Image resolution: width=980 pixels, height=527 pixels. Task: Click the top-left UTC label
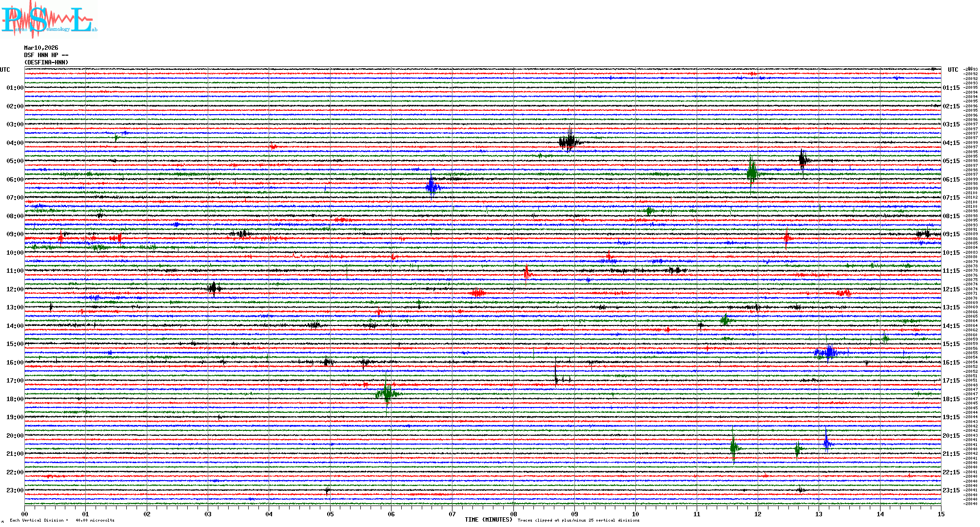pyautogui.click(x=5, y=70)
